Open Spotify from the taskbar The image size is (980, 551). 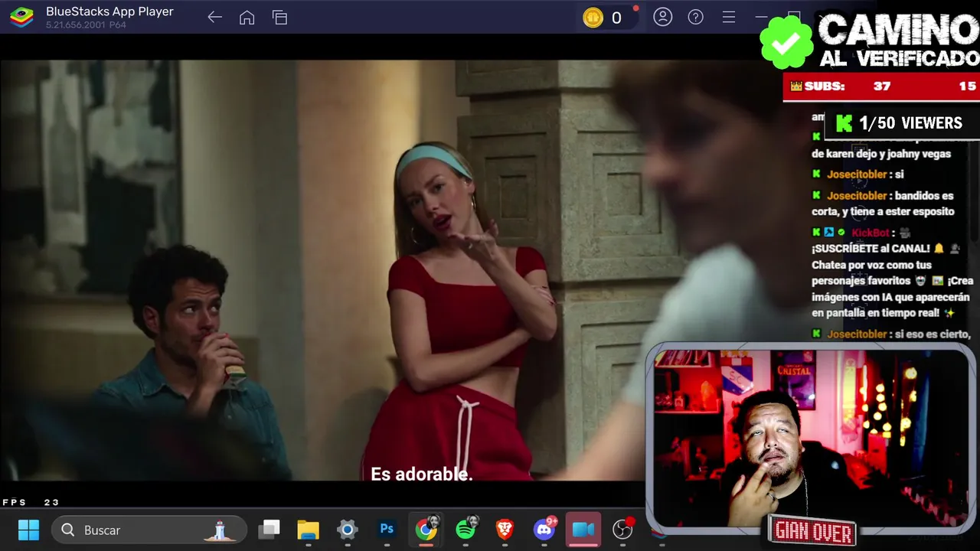tap(465, 529)
